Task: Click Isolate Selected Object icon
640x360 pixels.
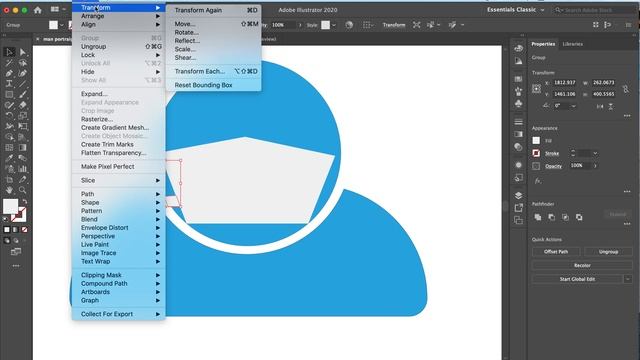Action: click(x=416, y=25)
